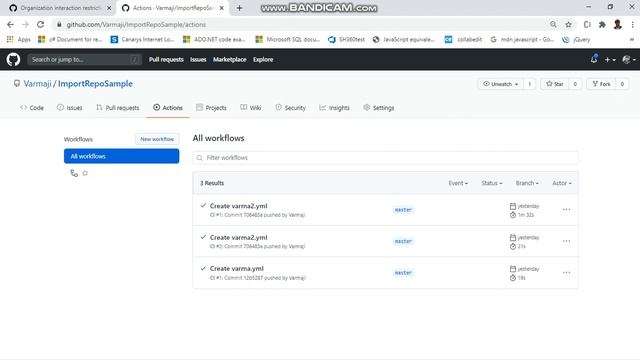Click master branch label on varma.yml run
The image size is (640, 360).
(x=403, y=273)
